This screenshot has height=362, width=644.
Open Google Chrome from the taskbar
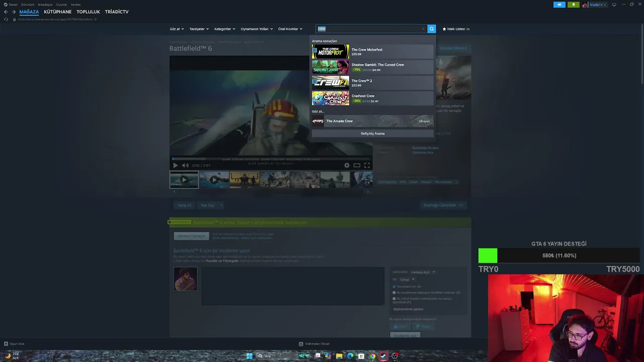click(x=372, y=356)
